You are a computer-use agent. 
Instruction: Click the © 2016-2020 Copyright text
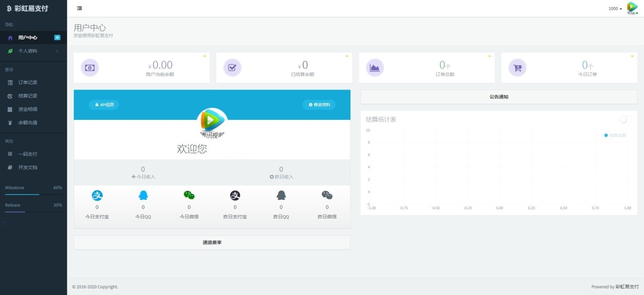95,287
